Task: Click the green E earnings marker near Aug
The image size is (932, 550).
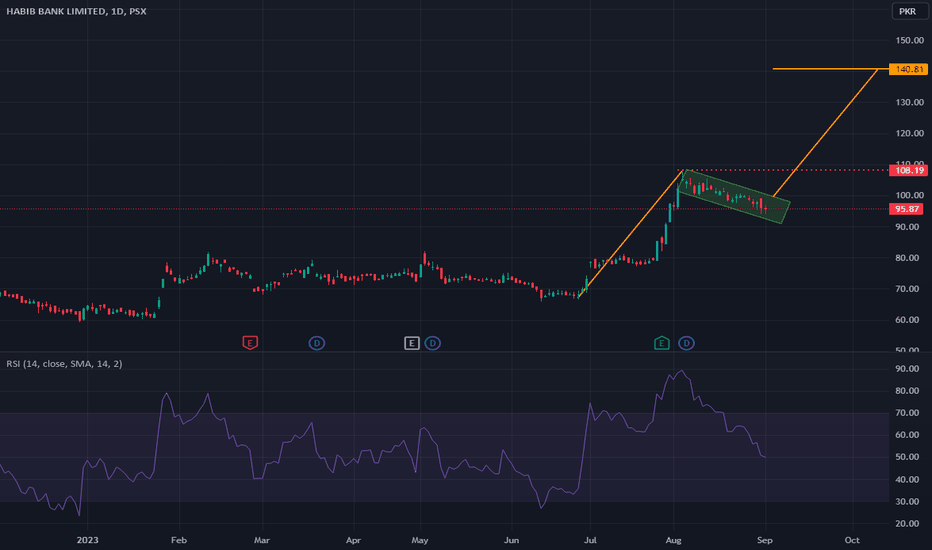Action: pyautogui.click(x=662, y=343)
